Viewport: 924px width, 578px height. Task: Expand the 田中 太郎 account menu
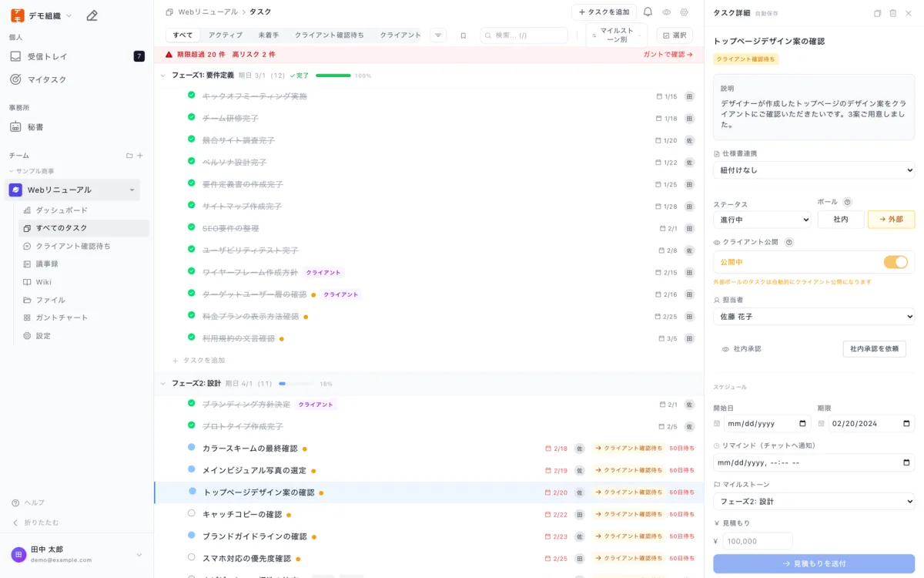pos(139,555)
